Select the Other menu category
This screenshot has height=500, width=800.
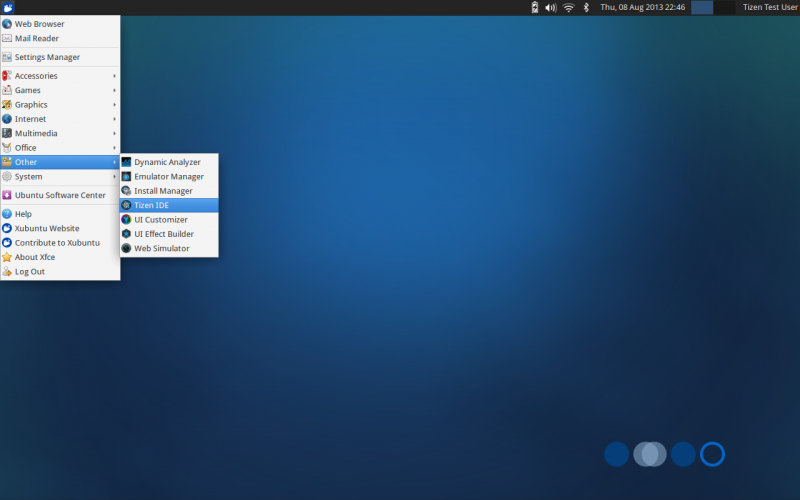[60, 162]
